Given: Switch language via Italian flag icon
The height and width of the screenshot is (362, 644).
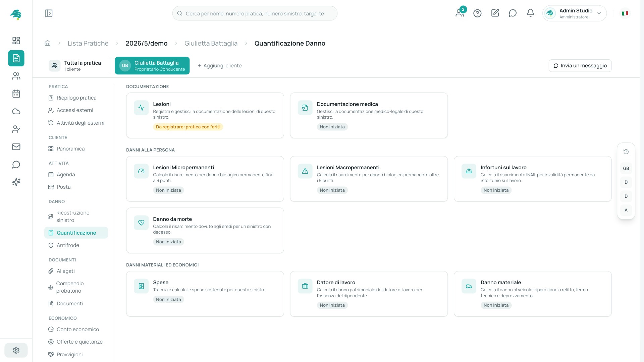Looking at the screenshot, I should click(625, 13).
